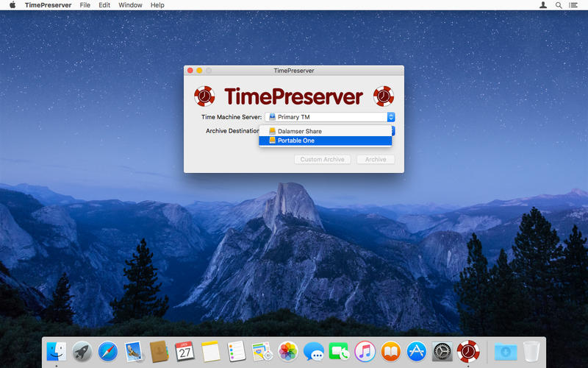Select Portable One as archive destination

pos(295,141)
